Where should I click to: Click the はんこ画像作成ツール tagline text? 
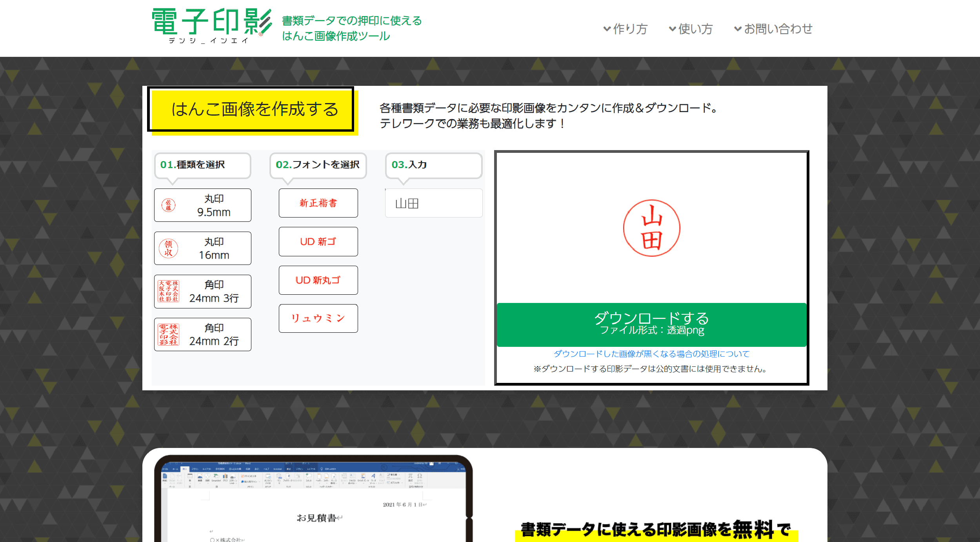[336, 36]
